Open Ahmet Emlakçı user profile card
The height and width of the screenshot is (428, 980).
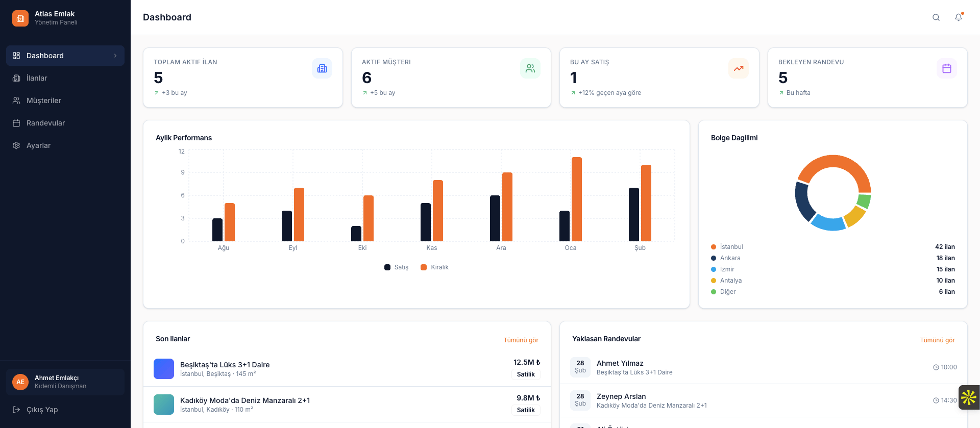(65, 382)
